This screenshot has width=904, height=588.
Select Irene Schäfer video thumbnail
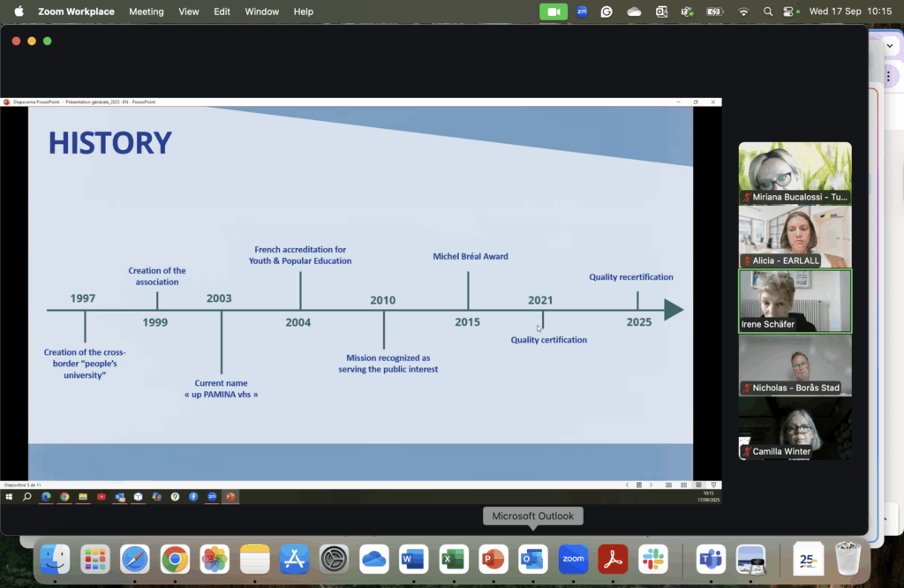pyautogui.click(x=795, y=301)
